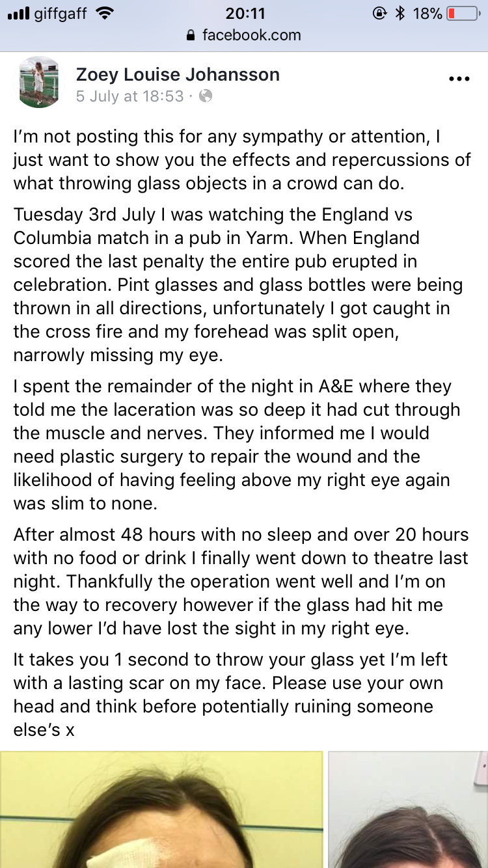This screenshot has height=868, width=488.
Task: Tap the 18% battery percentage text
Action: click(x=427, y=14)
